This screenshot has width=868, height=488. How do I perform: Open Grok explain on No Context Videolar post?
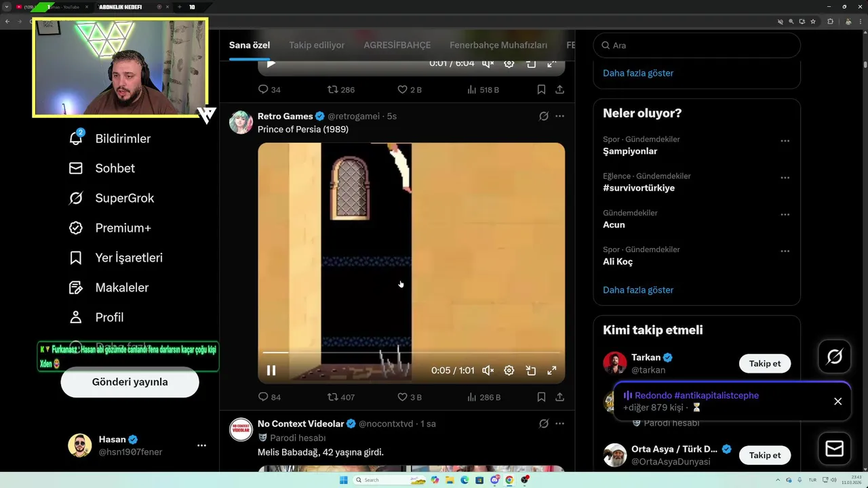(x=543, y=424)
